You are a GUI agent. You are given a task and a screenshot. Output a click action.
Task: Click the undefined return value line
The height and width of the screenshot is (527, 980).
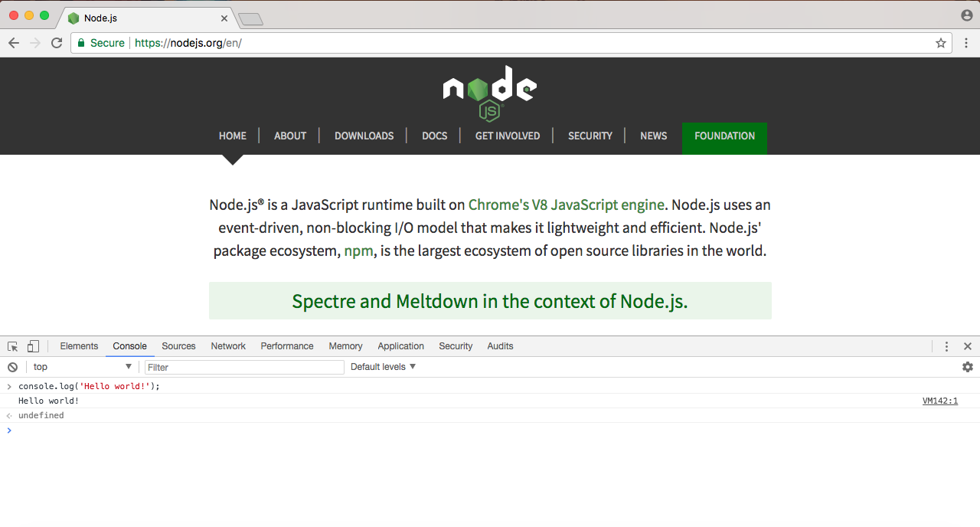tap(41, 415)
